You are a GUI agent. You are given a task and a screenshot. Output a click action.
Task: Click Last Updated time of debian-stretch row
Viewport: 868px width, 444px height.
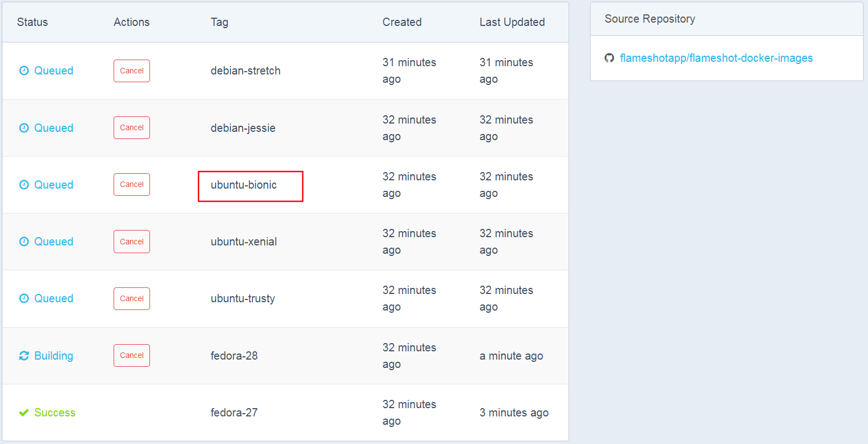coord(506,71)
